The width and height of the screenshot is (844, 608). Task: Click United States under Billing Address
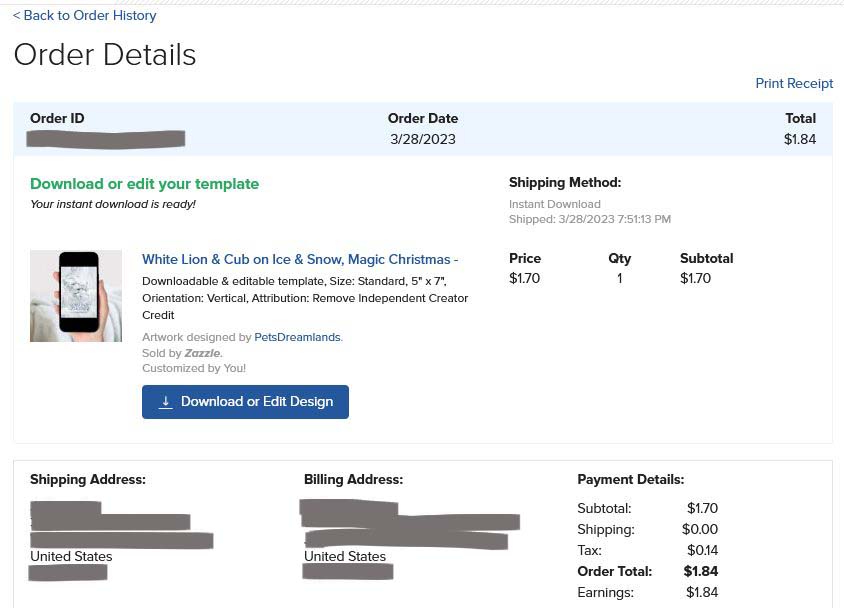[345, 556]
